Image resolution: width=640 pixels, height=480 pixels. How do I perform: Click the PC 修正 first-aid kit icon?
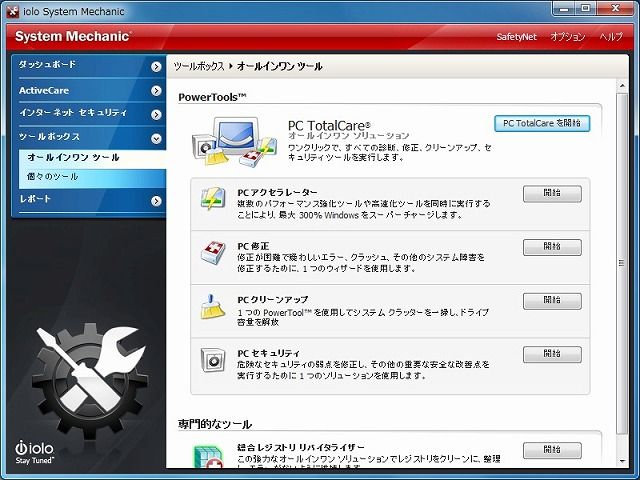pyautogui.click(x=213, y=252)
